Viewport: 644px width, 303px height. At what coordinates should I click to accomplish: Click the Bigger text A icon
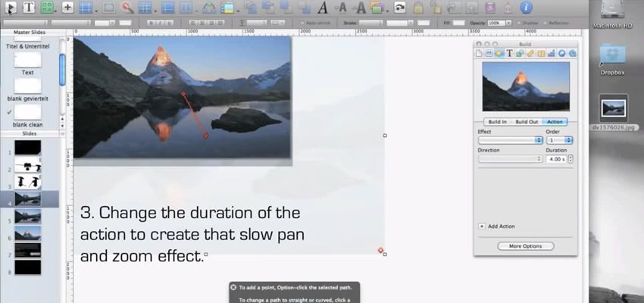[x=361, y=7]
